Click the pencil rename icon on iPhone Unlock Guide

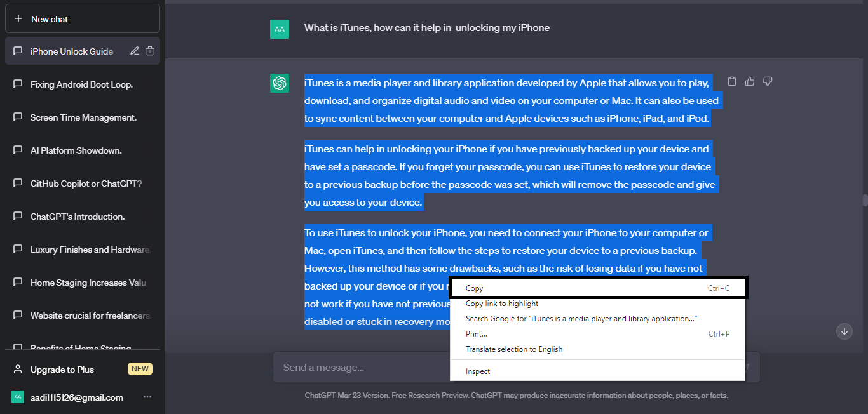click(x=135, y=51)
